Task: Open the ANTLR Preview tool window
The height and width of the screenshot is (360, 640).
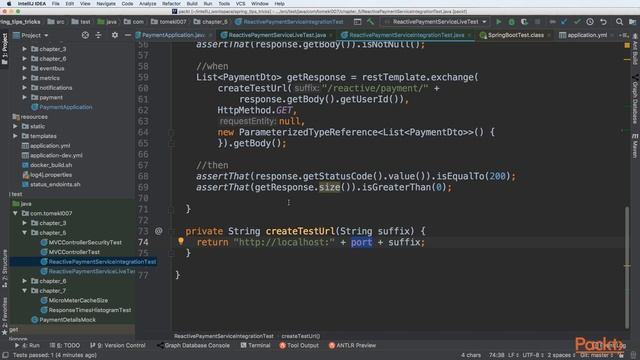Action: (352, 345)
